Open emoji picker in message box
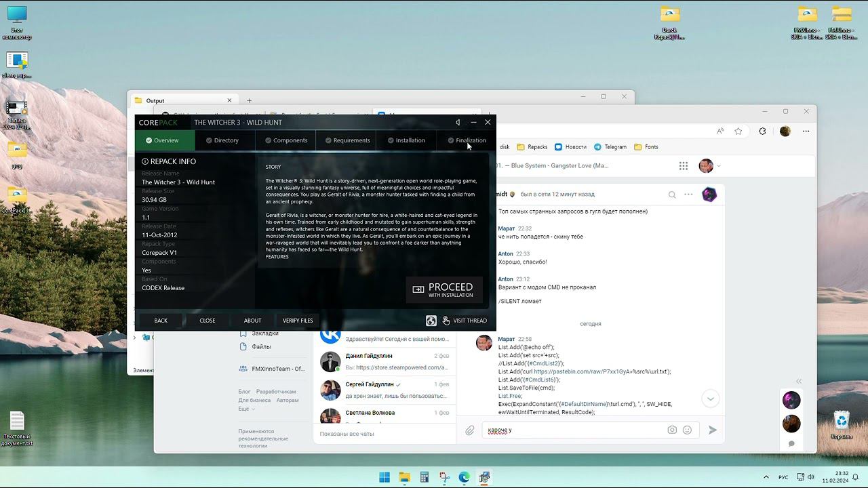Viewport: 868px width, 488px height. tap(687, 430)
